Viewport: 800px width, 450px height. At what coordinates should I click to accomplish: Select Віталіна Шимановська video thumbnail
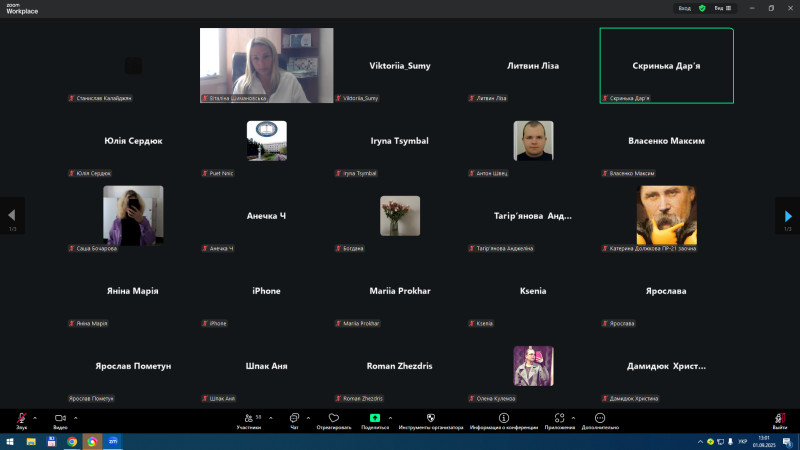point(266,65)
